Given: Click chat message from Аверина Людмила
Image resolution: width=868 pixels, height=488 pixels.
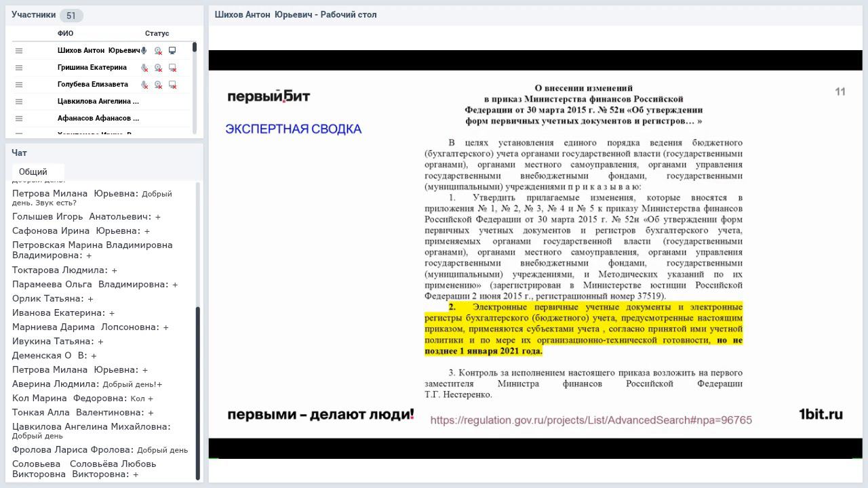Looking at the screenshot, I should [x=87, y=384].
